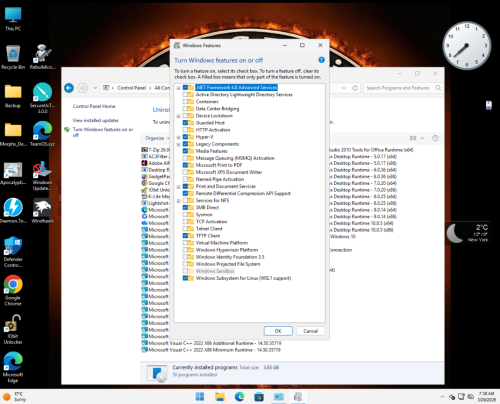
Task: Expand the Services for NFS node
Action: tap(178, 201)
